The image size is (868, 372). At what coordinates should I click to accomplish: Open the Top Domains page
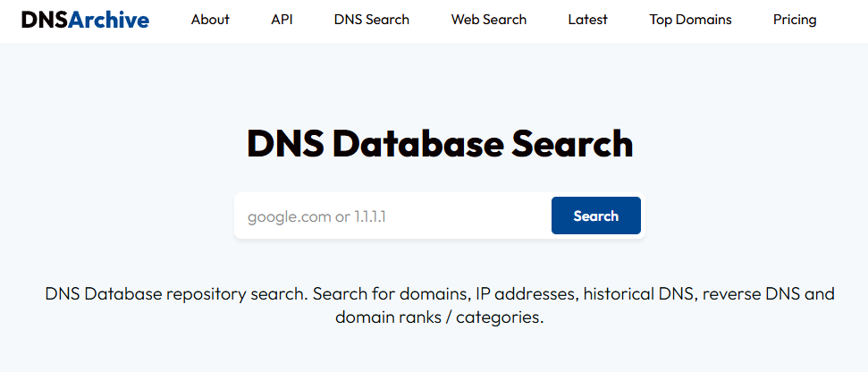pyautogui.click(x=690, y=20)
